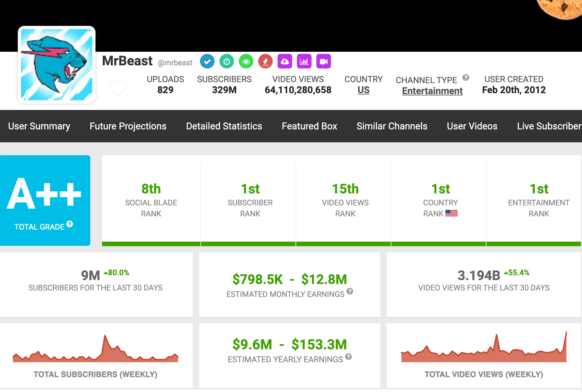The height and width of the screenshot is (392, 582).
Task: Click the 1st Subscriber Rank card
Action: click(x=248, y=201)
